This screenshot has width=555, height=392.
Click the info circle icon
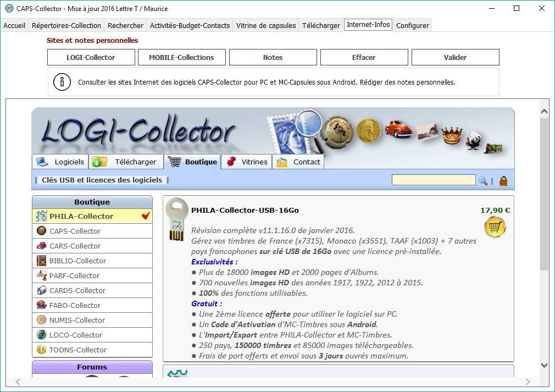pyautogui.click(x=62, y=82)
